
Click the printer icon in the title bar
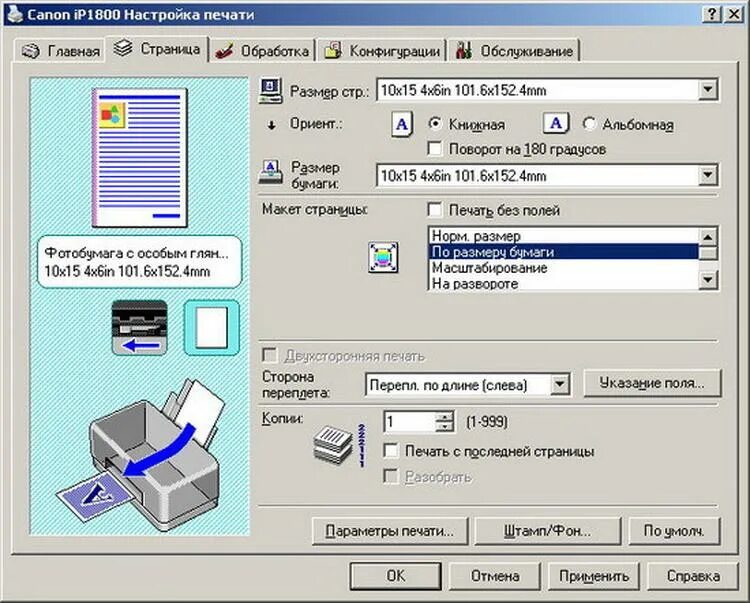point(13,13)
